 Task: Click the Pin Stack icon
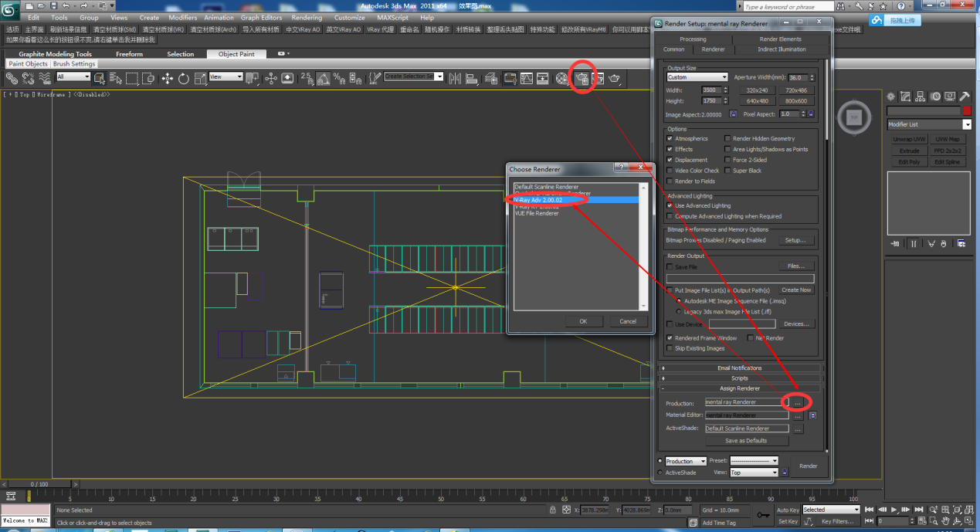click(x=894, y=244)
